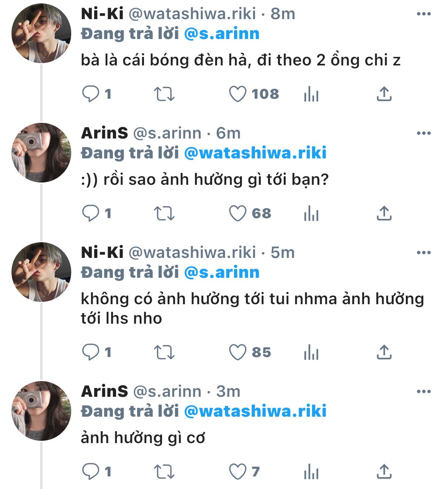This screenshot has height=489, width=448.
Task: Open @watashiwa.riki mention in ArinS's 6m tweet
Action: click(x=255, y=153)
